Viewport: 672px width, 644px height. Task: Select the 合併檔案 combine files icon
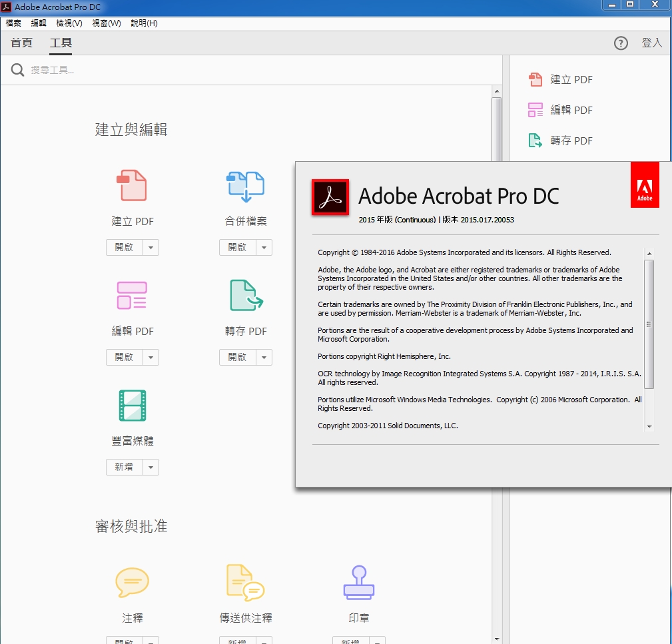[x=245, y=186]
